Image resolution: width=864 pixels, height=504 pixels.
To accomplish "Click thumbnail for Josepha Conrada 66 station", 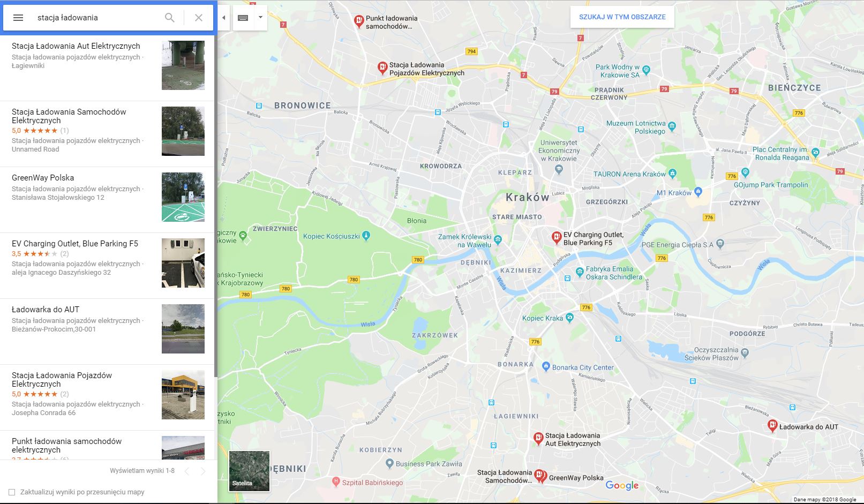I will (x=183, y=395).
